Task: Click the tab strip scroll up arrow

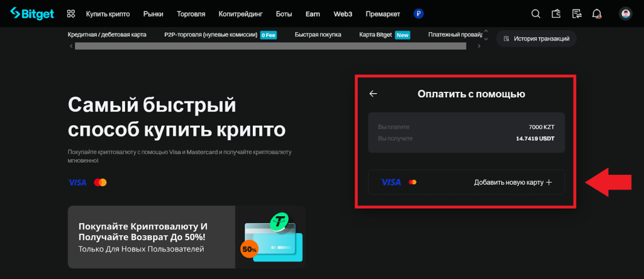Action: 486,31
